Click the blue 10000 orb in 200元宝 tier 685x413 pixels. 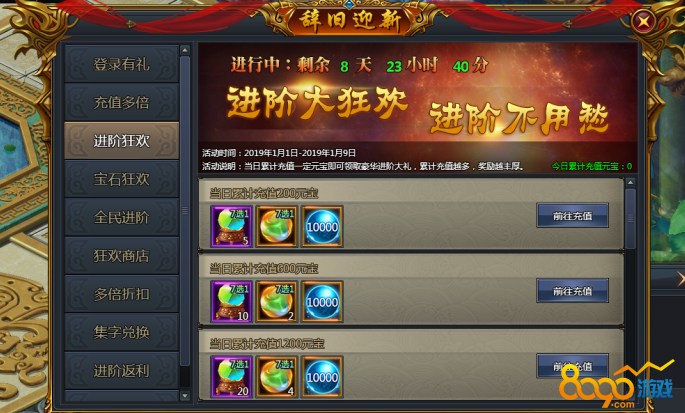(322, 226)
